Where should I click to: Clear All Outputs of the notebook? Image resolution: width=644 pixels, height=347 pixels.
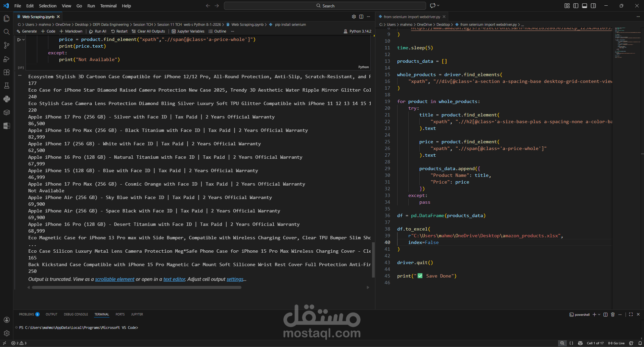[148, 31]
